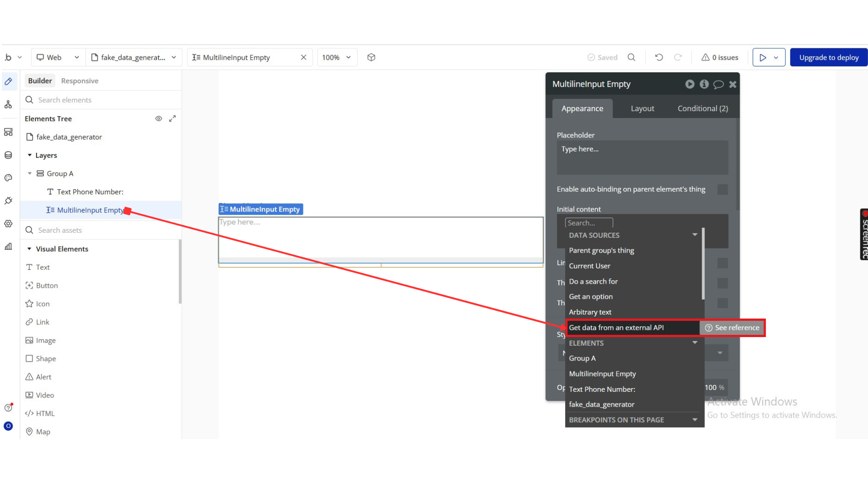Enable auto-binding on parent element's thing checkbox
Screen dimensions: 868x488
pos(722,189)
